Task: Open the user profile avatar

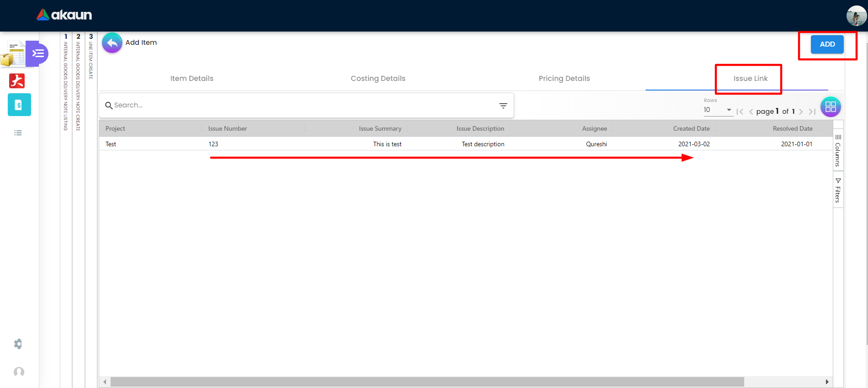Action: coord(856,16)
